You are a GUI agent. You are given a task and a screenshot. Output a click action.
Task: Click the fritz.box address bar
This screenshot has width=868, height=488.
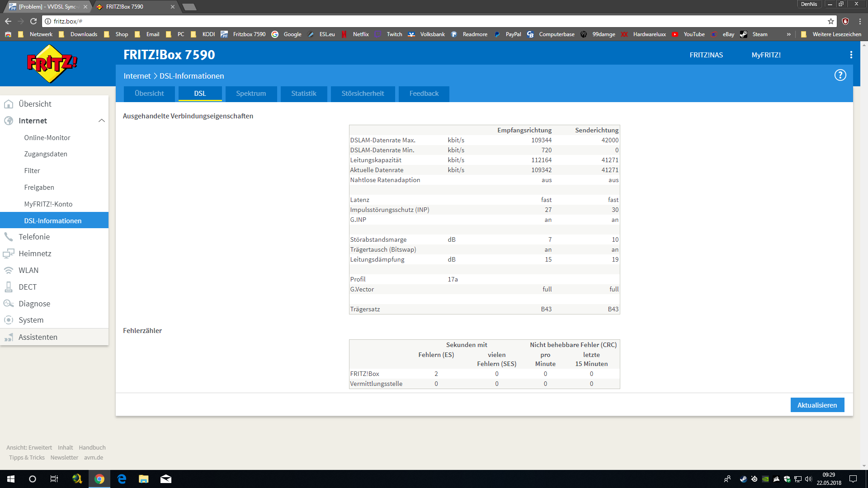click(x=407, y=21)
